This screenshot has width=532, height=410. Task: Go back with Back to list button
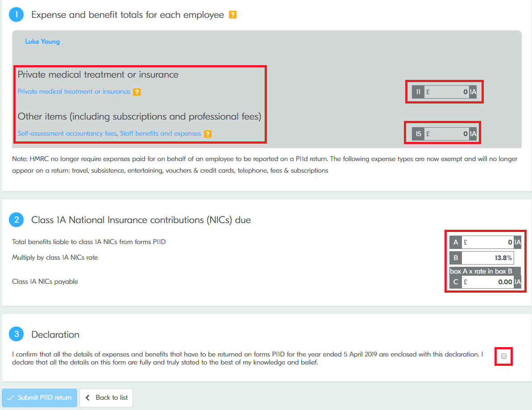pyautogui.click(x=106, y=398)
